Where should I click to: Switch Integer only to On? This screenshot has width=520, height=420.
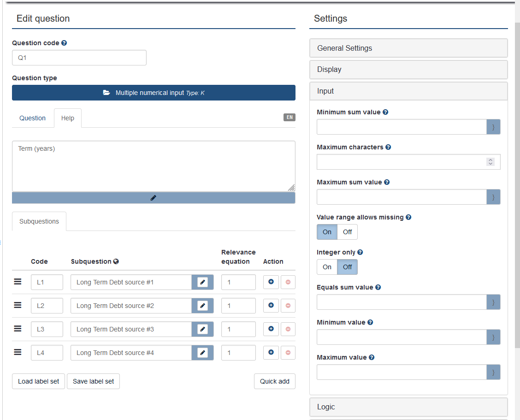327,267
